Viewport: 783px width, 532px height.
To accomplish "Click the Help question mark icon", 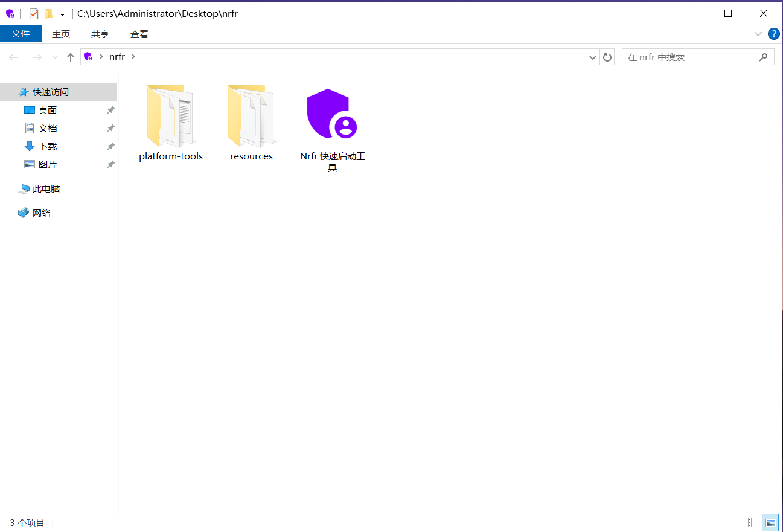I will (773, 34).
